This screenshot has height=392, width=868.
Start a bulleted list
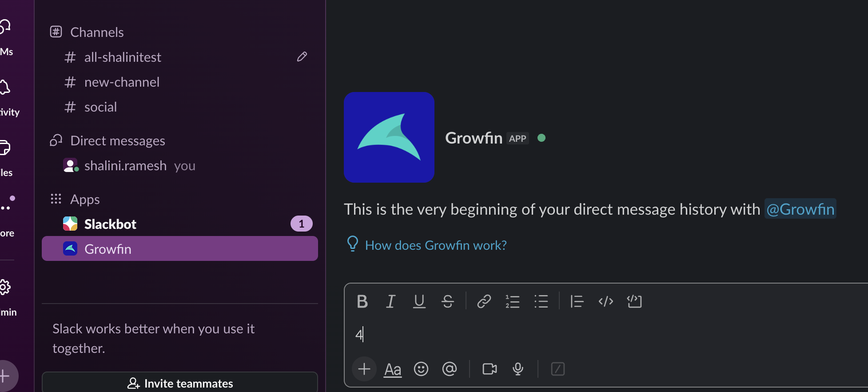pyautogui.click(x=541, y=301)
